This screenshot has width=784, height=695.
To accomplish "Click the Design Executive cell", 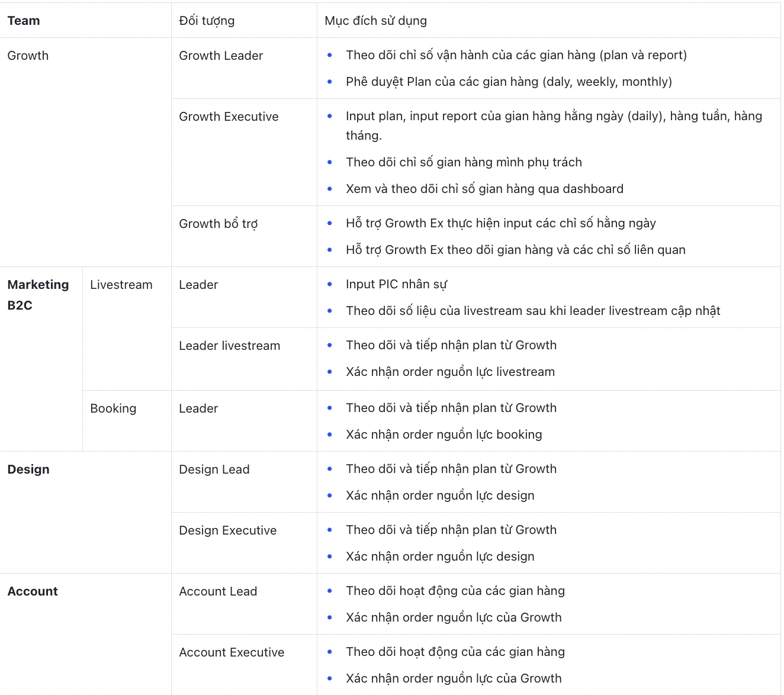I will (227, 530).
